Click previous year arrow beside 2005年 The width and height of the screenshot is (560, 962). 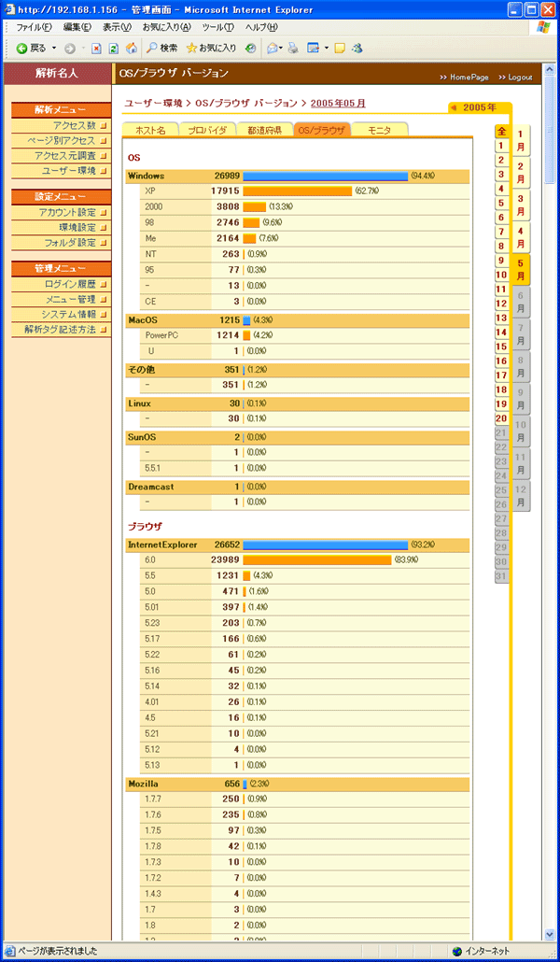[454, 107]
